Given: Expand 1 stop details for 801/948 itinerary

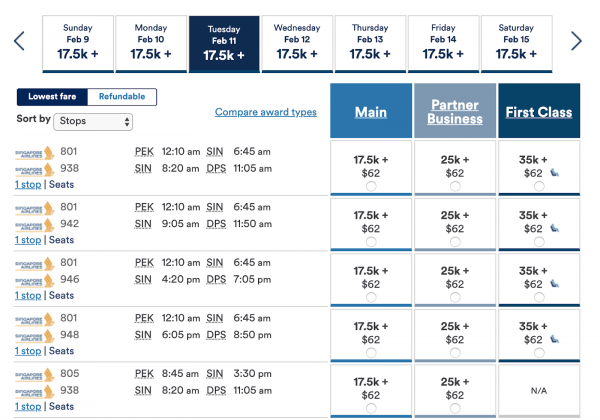Looking at the screenshot, I should 27,351.
